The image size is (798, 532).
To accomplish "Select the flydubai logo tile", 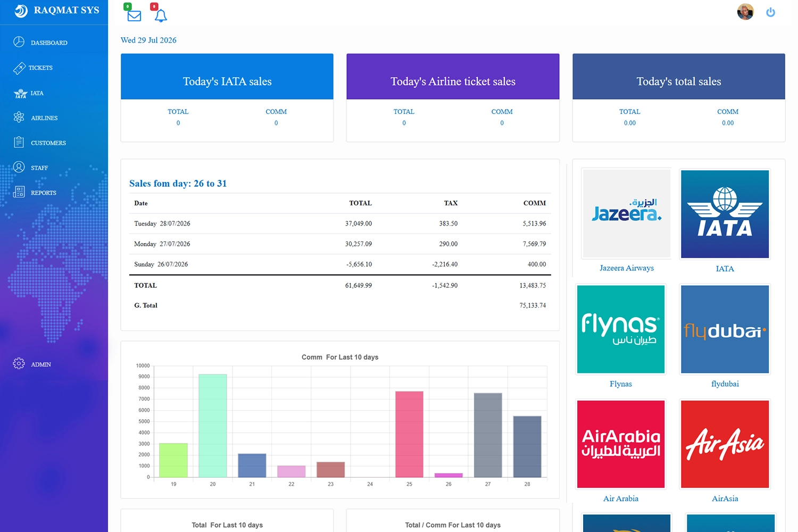I will pyautogui.click(x=725, y=329).
